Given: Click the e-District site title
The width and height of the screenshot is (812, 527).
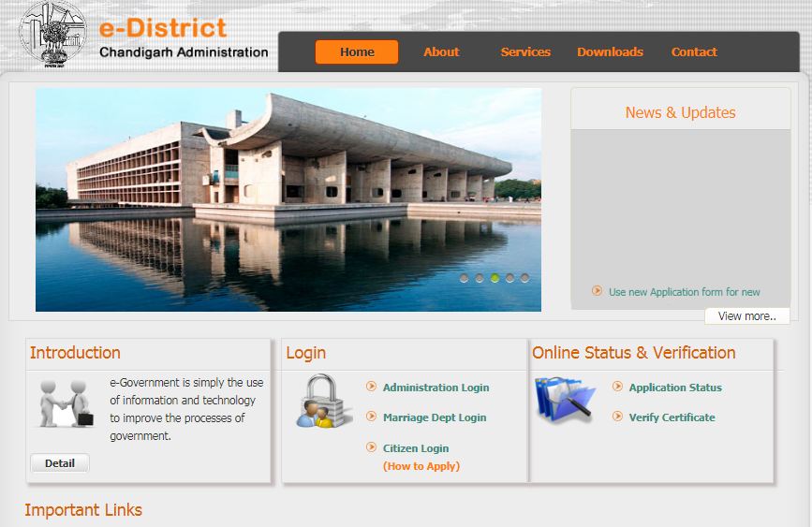Looking at the screenshot, I should pyautogui.click(x=163, y=27).
